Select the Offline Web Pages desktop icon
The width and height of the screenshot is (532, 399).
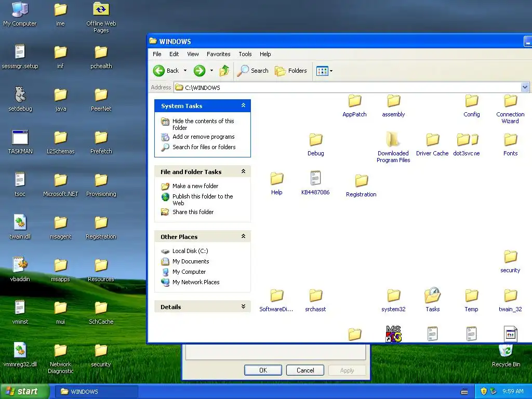[101, 18]
